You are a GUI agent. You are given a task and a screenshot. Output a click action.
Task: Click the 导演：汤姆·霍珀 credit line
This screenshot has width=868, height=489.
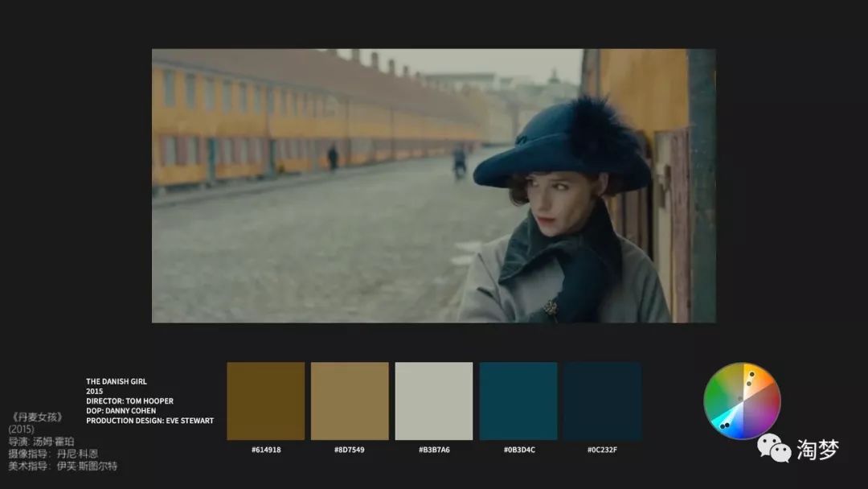(x=41, y=441)
